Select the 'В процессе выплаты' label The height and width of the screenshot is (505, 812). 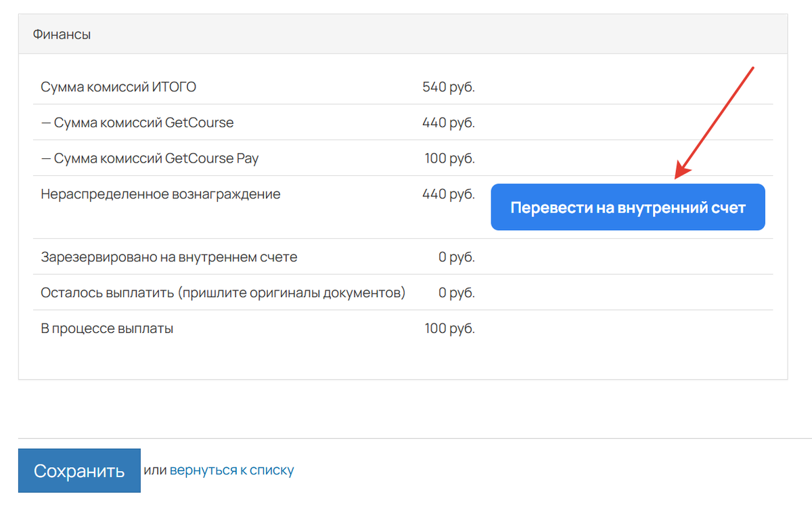pos(107,329)
